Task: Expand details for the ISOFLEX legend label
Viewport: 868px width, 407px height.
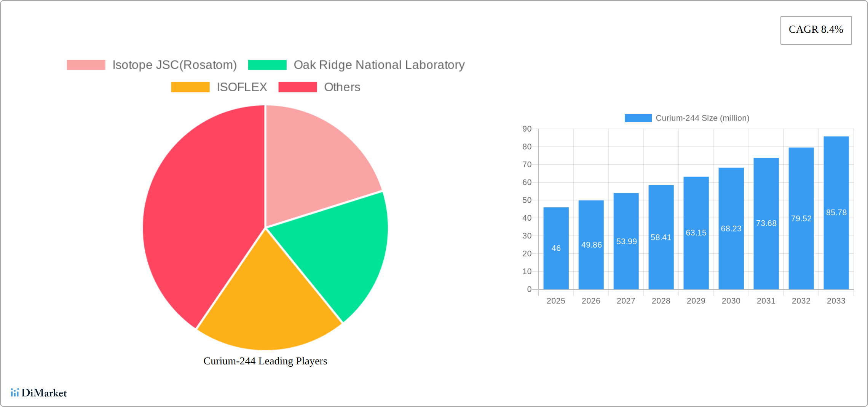Action: [x=242, y=87]
